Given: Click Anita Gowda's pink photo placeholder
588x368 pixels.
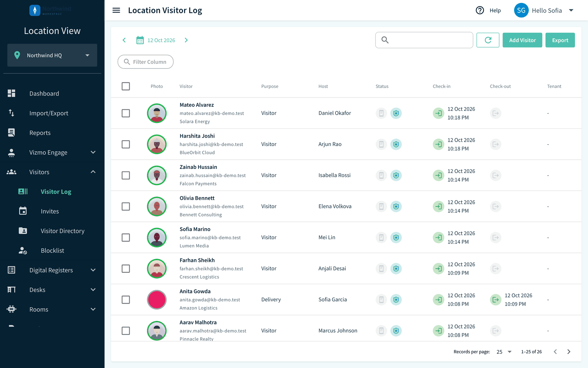Looking at the screenshot, I should tap(157, 300).
